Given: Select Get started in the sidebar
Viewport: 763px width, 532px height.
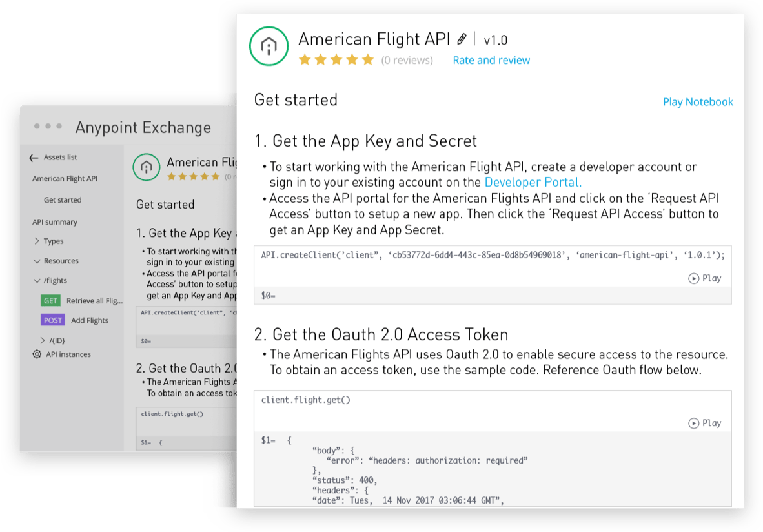Looking at the screenshot, I should [63, 200].
